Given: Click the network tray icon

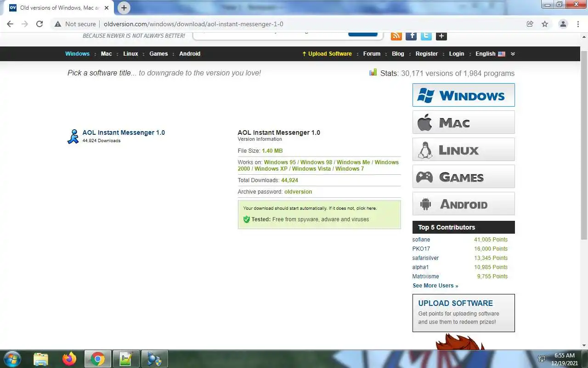Looking at the screenshot, I should click(x=542, y=359).
